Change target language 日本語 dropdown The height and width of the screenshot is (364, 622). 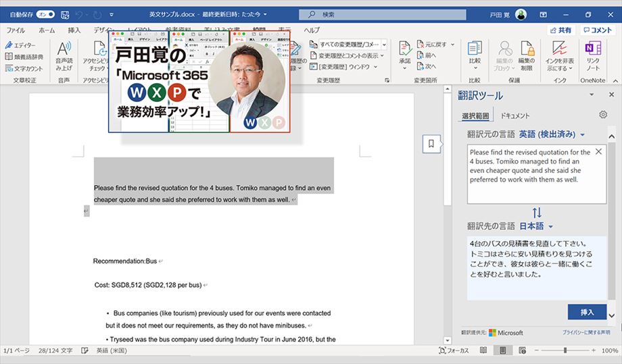[536, 226]
